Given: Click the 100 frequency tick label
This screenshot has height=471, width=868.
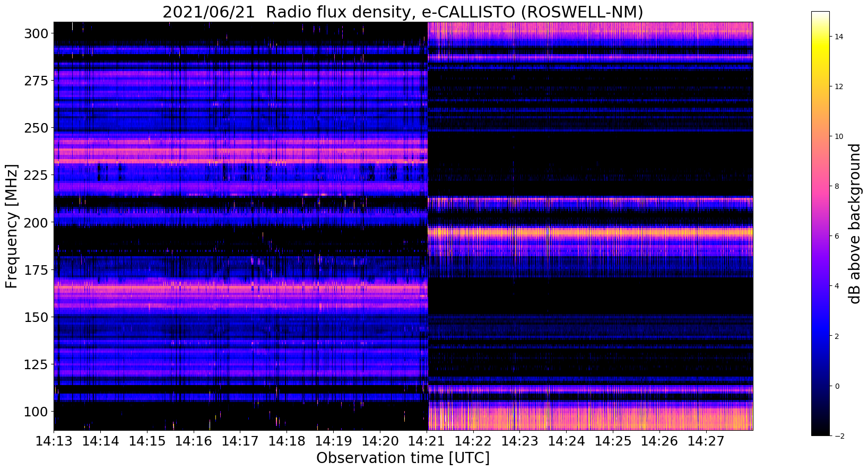Looking at the screenshot, I should click(x=36, y=411).
